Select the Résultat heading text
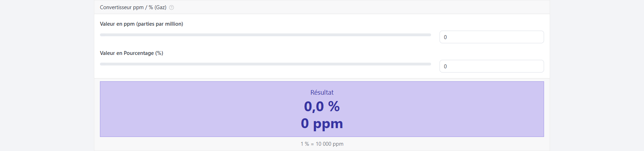The image size is (644, 151). [x=322, y=92]
